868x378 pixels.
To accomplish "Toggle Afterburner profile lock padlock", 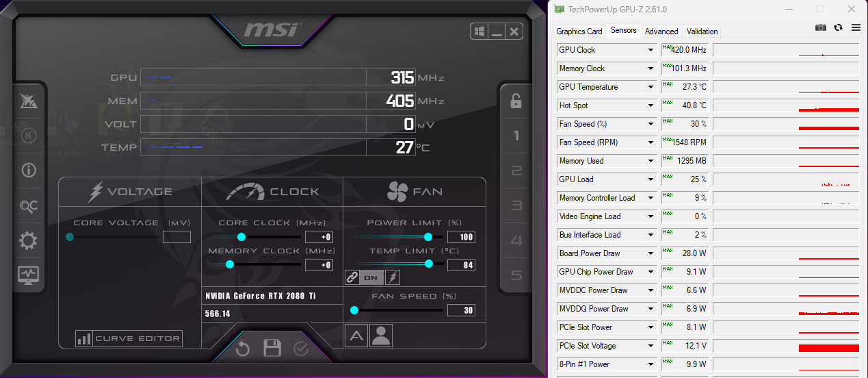I will (516, 101).
